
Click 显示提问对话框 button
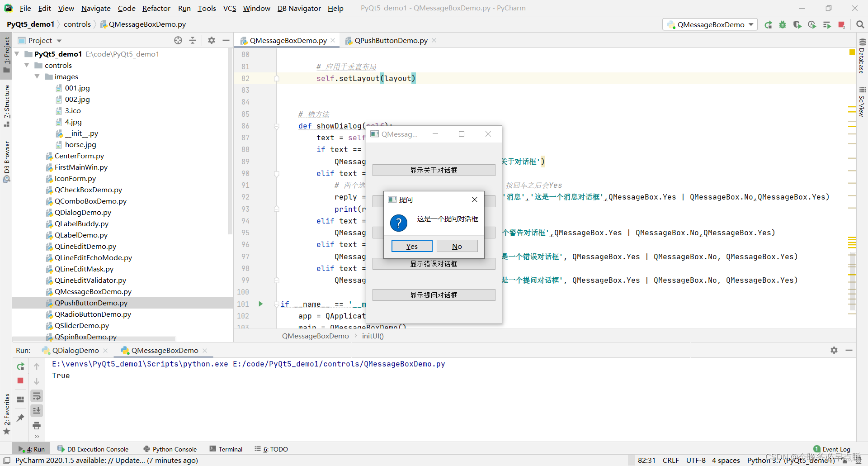pos(434,295)
